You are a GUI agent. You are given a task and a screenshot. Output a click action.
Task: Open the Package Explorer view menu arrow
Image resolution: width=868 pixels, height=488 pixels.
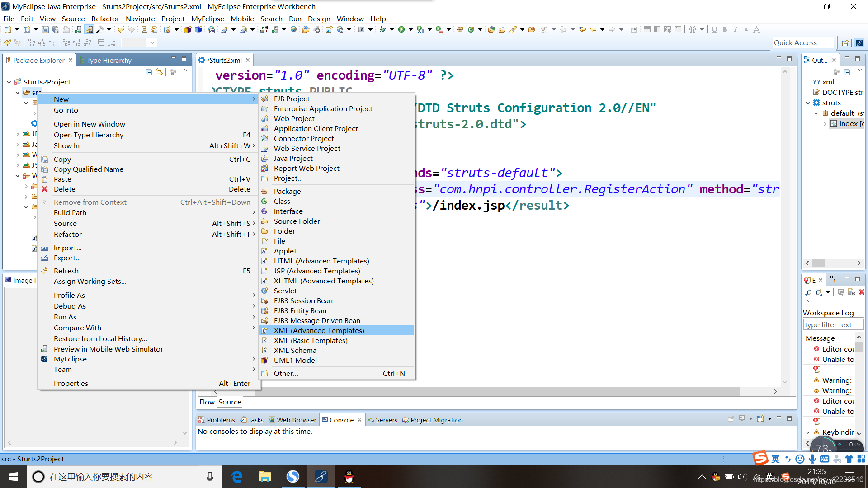[186, 71]
